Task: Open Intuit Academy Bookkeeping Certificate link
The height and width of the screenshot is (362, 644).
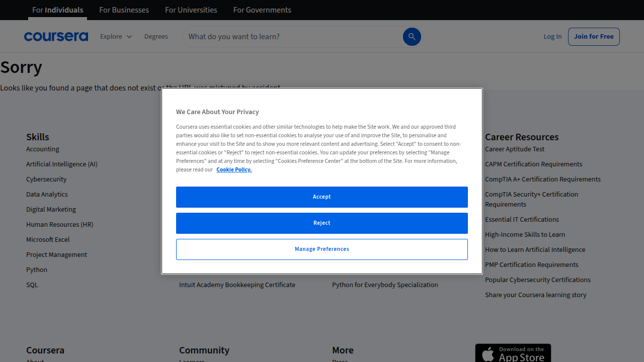Action: (237, 285)
